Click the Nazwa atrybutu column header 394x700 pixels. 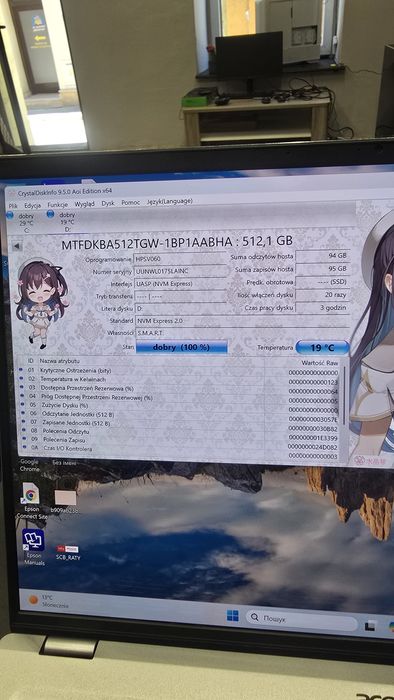click(60, 361)
